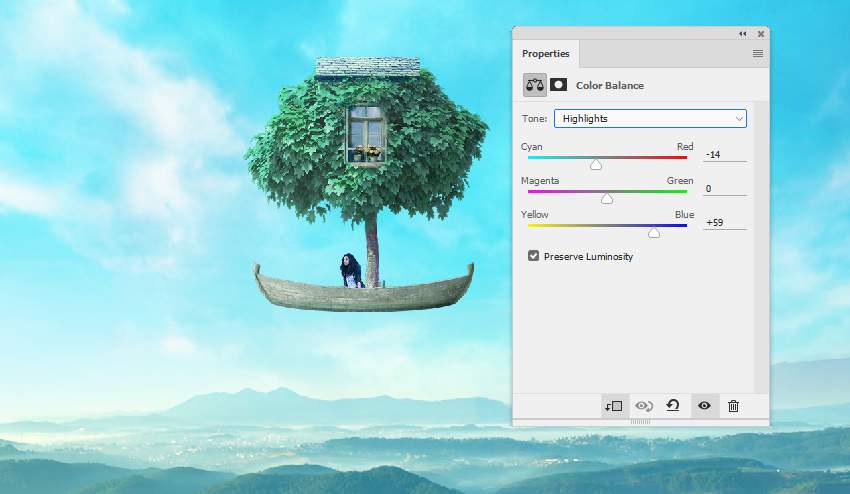Screen dimensions: 850x494
Task: Click the Yellow-Blue value field
Action: click(725, 222)
